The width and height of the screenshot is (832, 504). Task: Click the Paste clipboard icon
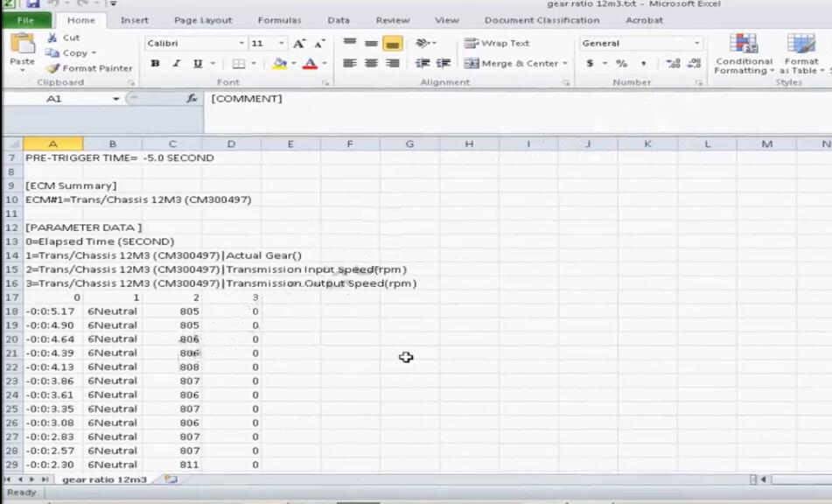[22, 44]
